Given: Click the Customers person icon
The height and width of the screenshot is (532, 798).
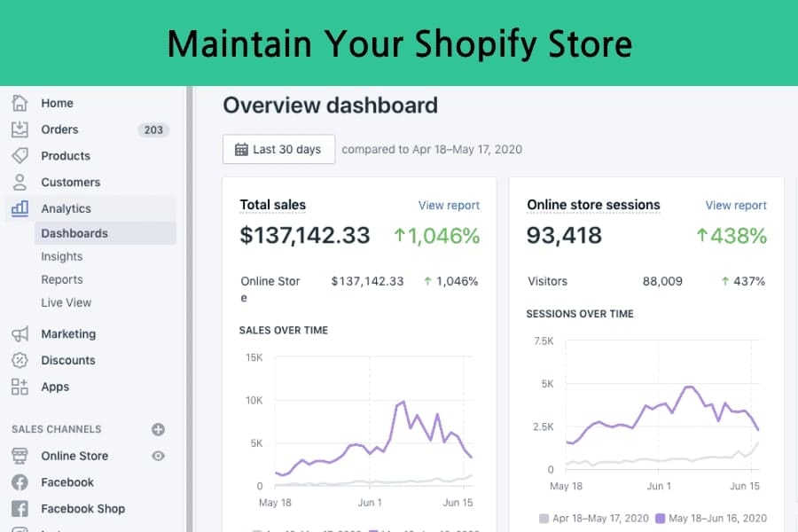Looking at the screenshot, I should click(20, 183).
